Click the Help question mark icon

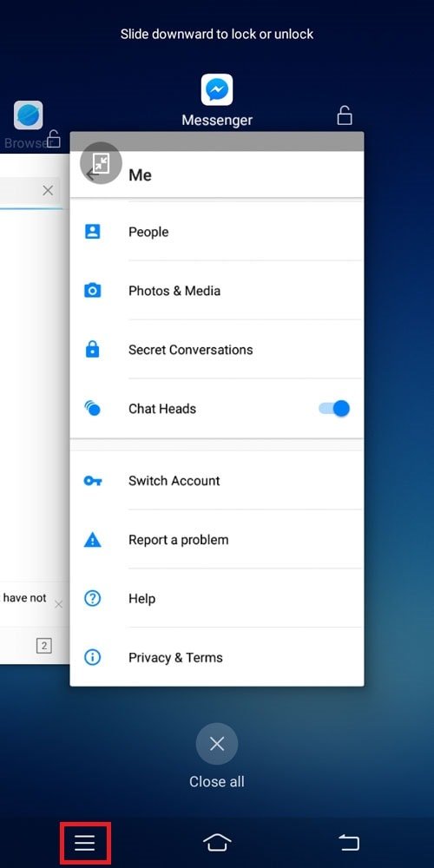point(93,598)
